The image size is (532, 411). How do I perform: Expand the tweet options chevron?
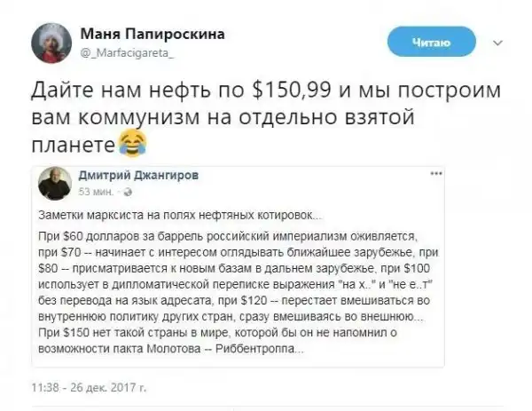click(497, 43)
